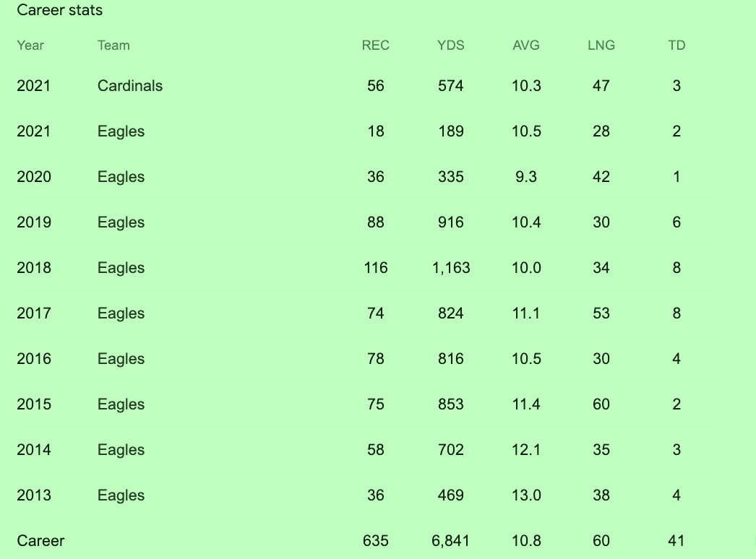Select the Team column header
The width and height of the screenshot is (756, 559).
point(113,45)
